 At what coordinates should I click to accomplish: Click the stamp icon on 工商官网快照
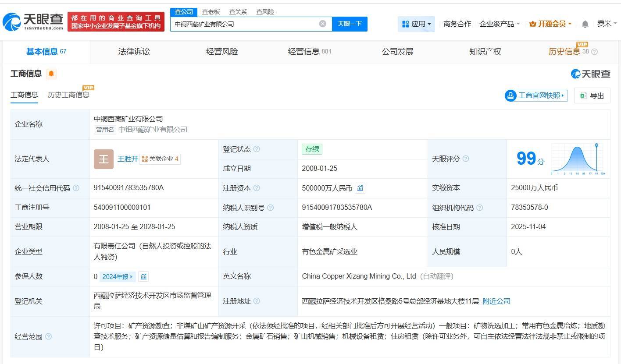(x=510, y=95)
